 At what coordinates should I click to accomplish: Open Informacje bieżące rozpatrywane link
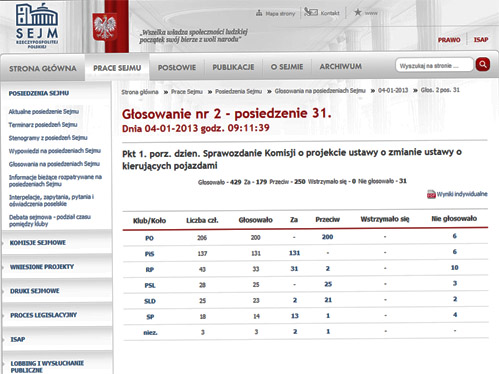click(x=55, y=180)
